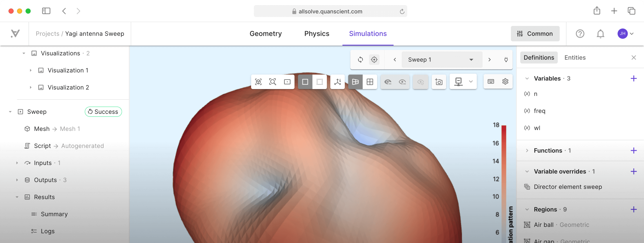Switch to the Geometry tab
The height and width of the screenshot is (243, 644).
(265, 34)
